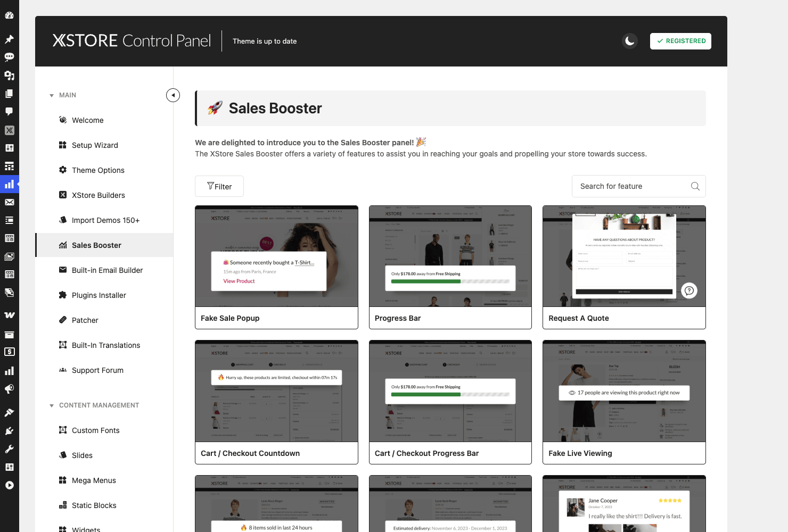Open Static Blocks menu item
Screen dimensions: 788x532
(104, 505)
